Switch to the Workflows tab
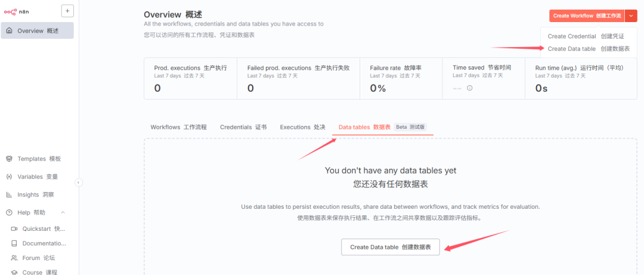Screen dimensions: 644x275 179,127
